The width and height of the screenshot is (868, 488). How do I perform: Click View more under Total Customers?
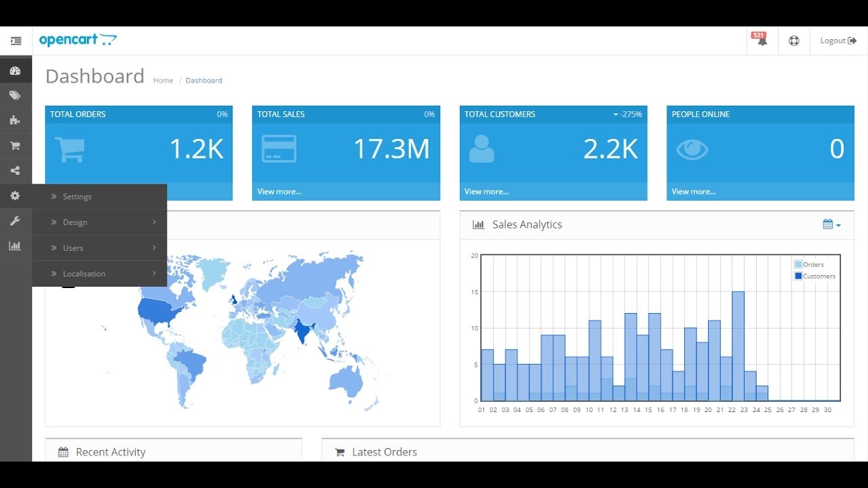(x=486, y=192)
